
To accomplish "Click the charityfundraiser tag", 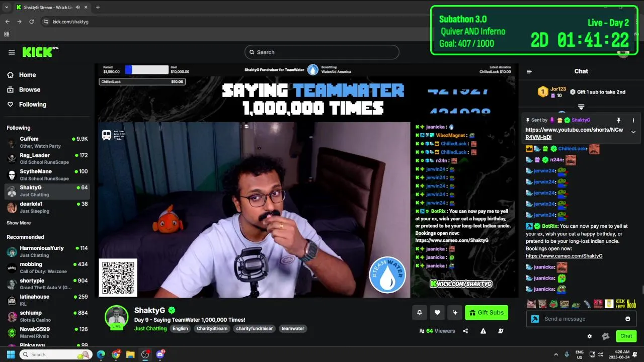I will pos(255,328).
